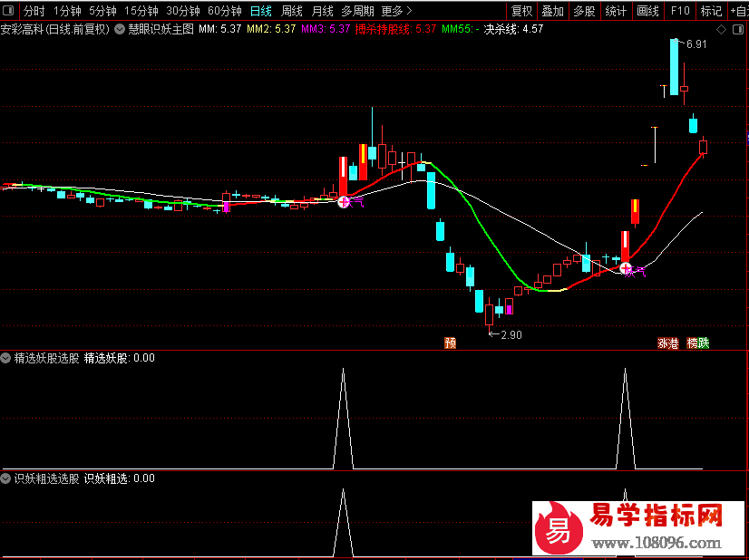749x560 pixels.
Task: Click the 预 marker badge under chart
Action: (450, 343)
